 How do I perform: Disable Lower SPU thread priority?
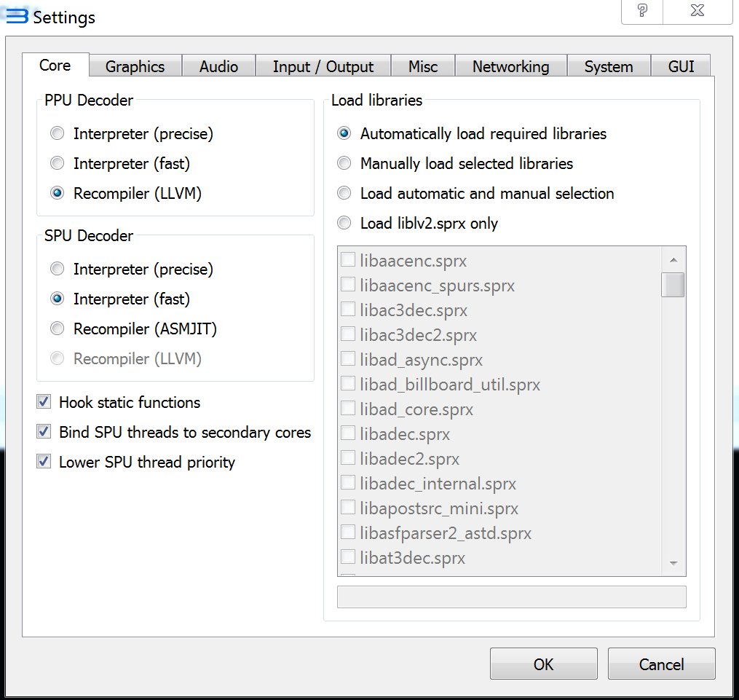[x=44, y=462]
